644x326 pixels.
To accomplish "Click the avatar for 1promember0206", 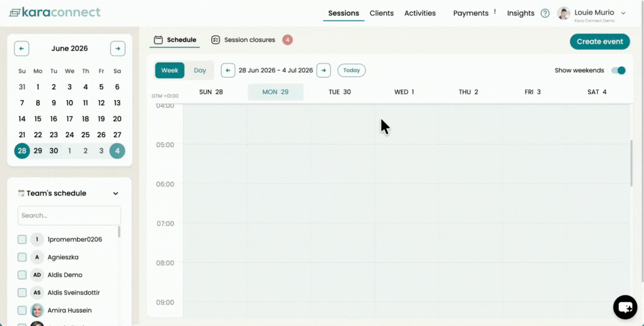I will click(x=37, y=239).
